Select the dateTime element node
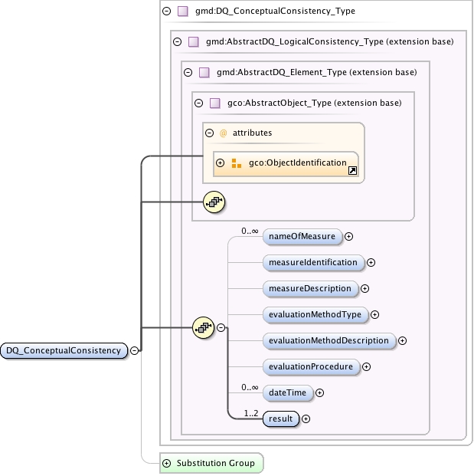This screenshot has height=476, width=474. (x=287, y=392)
